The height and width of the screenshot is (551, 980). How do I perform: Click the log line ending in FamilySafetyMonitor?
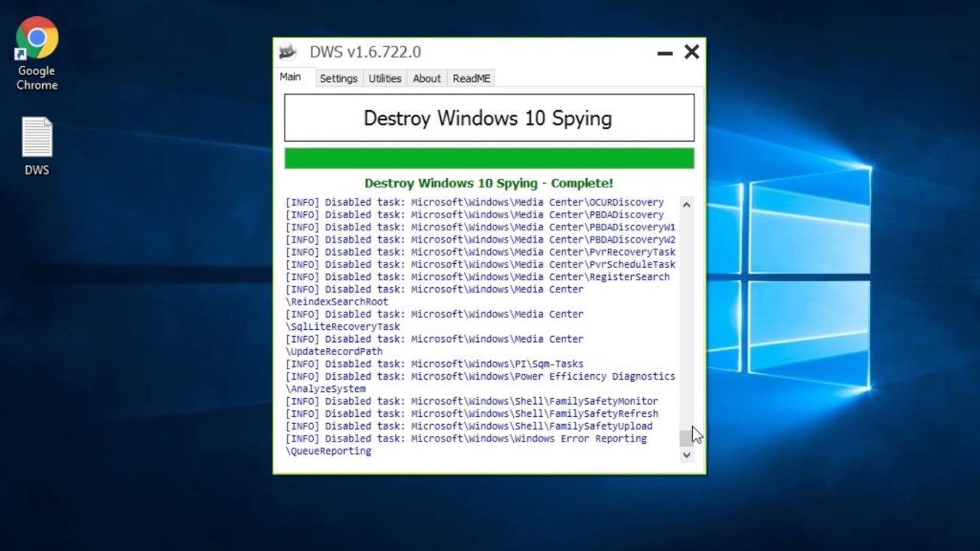pyautogui.click(x=472, y=401)
